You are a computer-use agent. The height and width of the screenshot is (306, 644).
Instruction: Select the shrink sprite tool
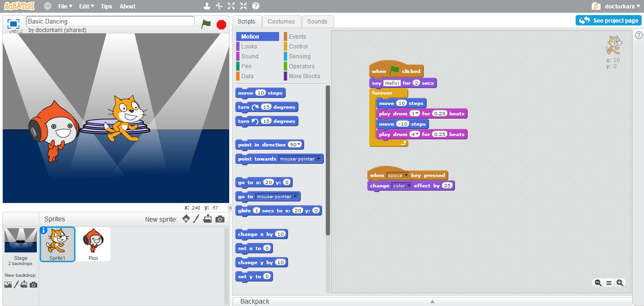tap(243, 6)
